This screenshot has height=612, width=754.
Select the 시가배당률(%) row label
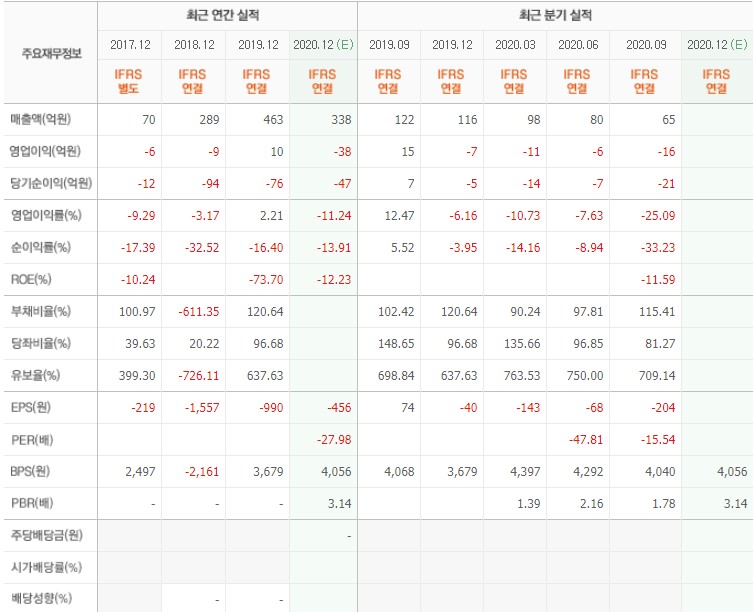[46, 568]
